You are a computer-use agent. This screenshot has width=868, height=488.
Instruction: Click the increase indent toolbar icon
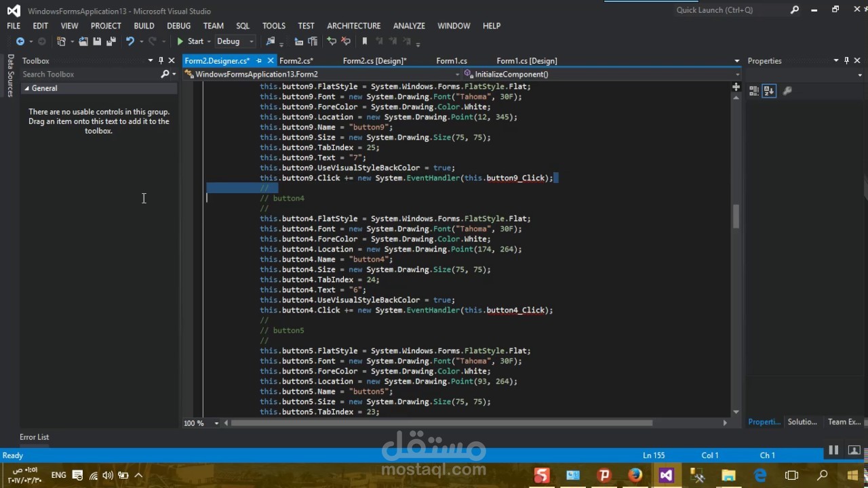pos(313,41)
